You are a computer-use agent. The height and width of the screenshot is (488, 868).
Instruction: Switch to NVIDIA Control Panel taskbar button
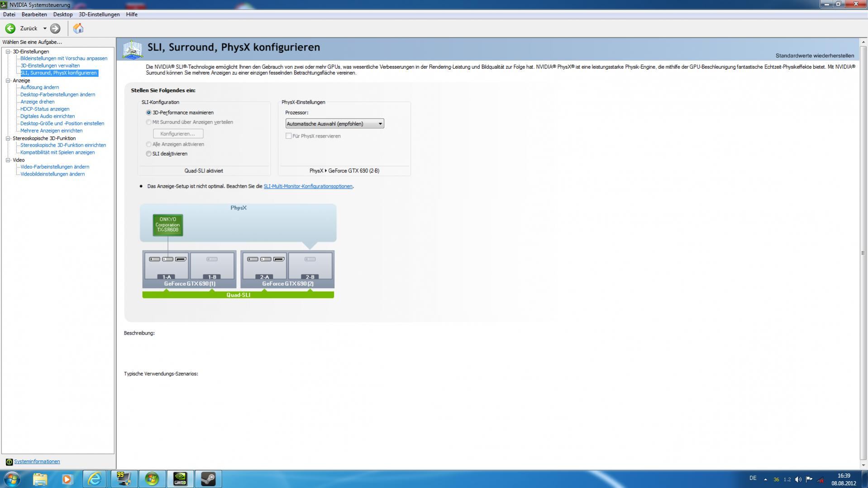(x=180, y=479)
